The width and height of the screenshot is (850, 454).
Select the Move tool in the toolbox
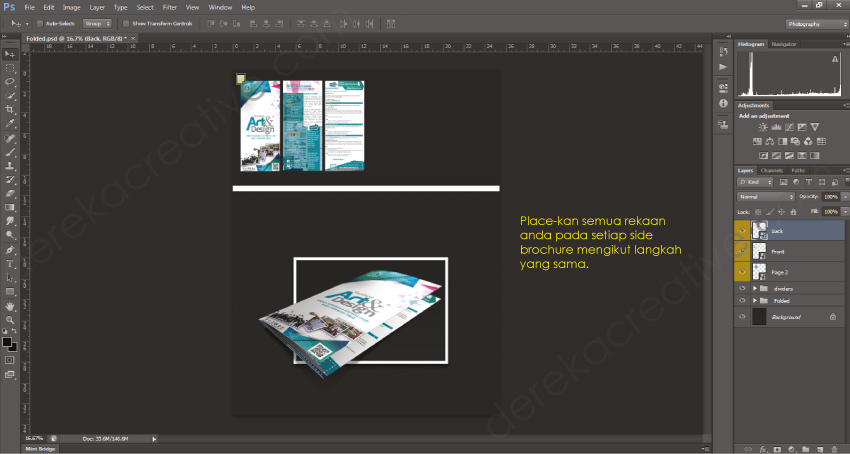(x=10, y=53)
